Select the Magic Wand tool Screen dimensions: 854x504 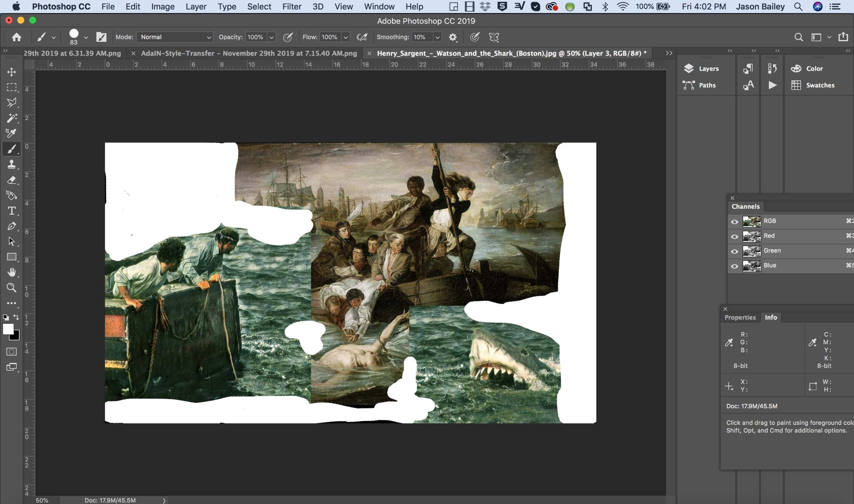[12, 118]
